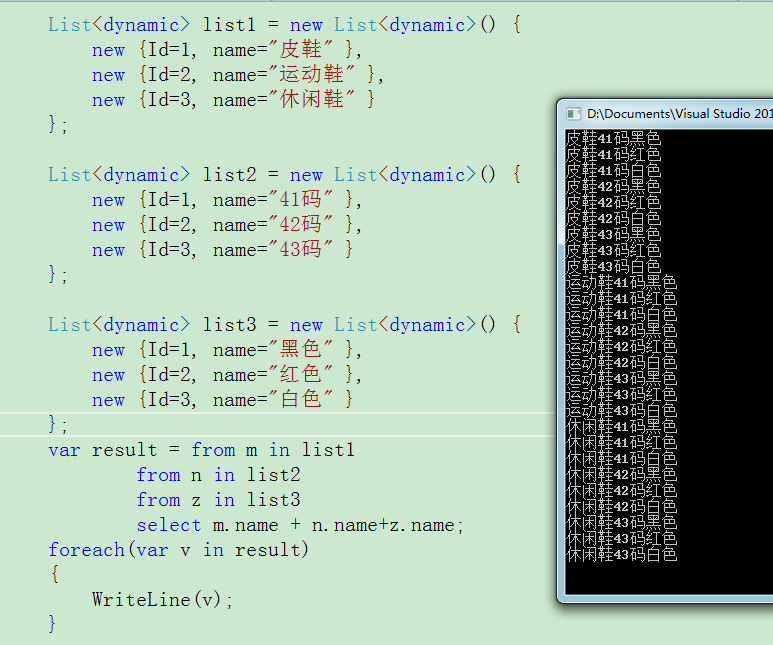Click console output line 运动鞋41码黑色
The image size is (773, 645).
[621, 283]
